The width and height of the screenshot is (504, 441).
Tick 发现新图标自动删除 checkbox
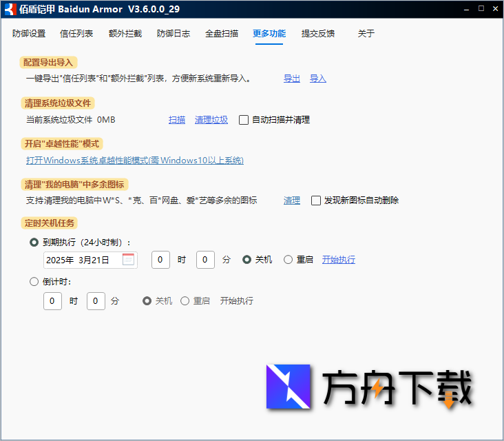[x=316, y=201]
